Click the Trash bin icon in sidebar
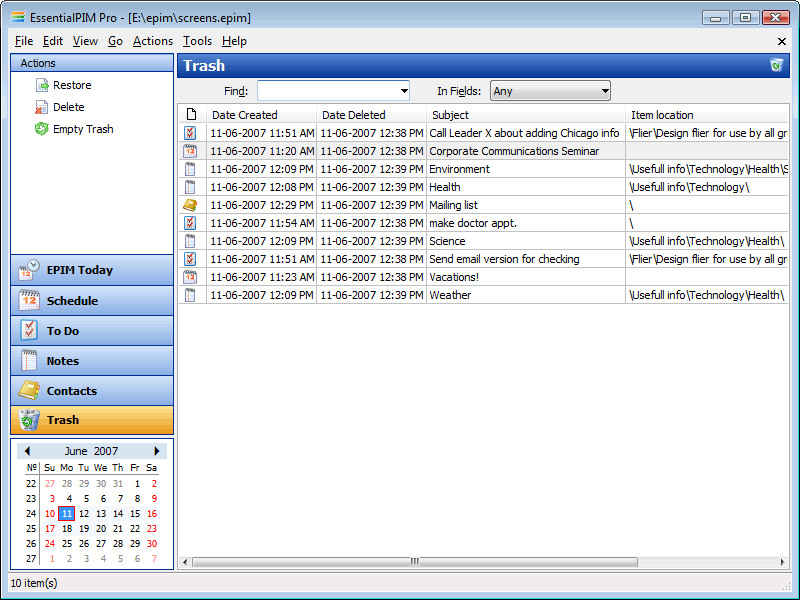 coord(29,420)
